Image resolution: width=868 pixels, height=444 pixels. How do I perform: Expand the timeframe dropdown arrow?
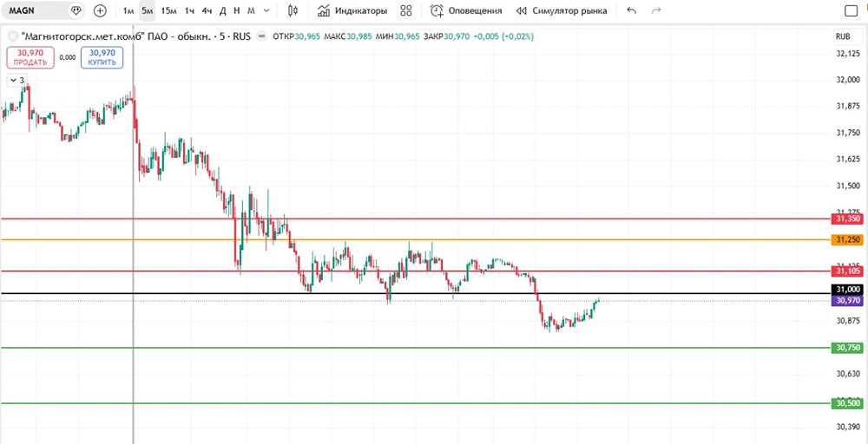tap(266, 10)
